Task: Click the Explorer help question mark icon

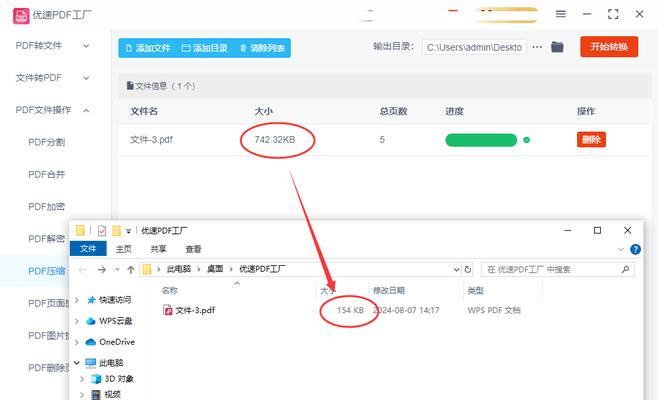Action: [635, 249]
